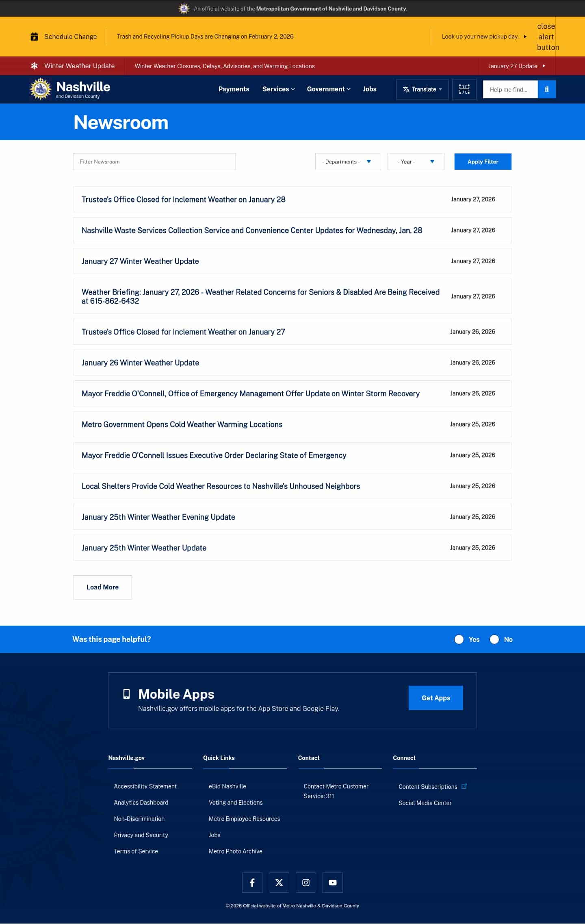Viewport: 585px width, 924px height.
Task: Click the search magnifier button
Action: 547,89
